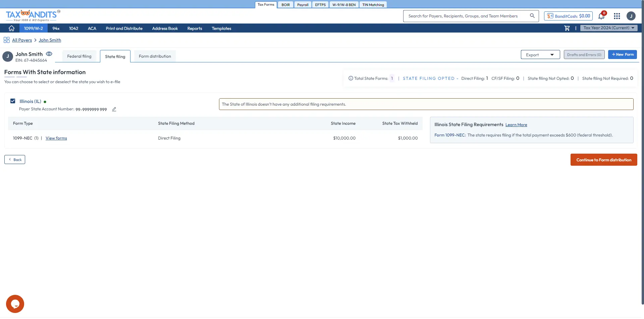The height and width of the screenshot is (319, 644).
Task: Switch to Form distribution tab
Action: (155, 56)
